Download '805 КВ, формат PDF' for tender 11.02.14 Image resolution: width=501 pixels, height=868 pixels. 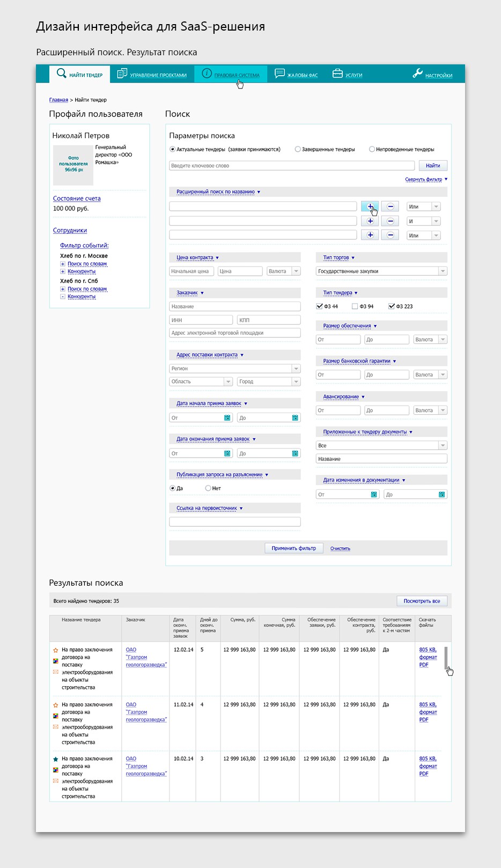coord(428,712)
